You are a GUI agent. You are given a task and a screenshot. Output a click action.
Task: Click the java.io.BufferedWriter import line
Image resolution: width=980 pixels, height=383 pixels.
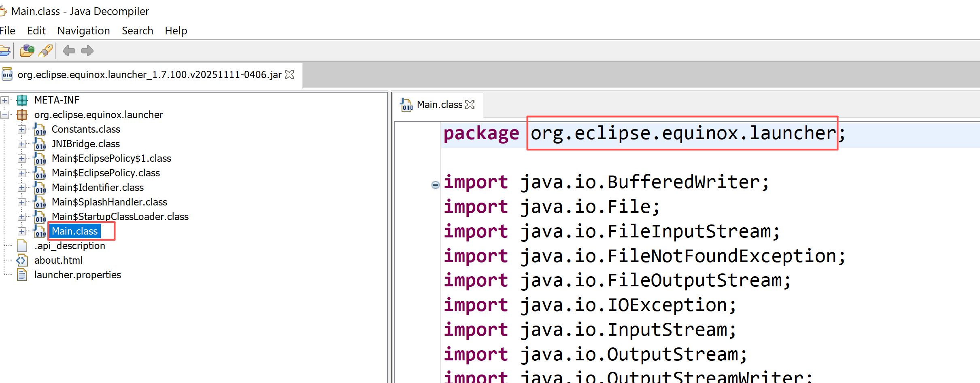[606, 182]
